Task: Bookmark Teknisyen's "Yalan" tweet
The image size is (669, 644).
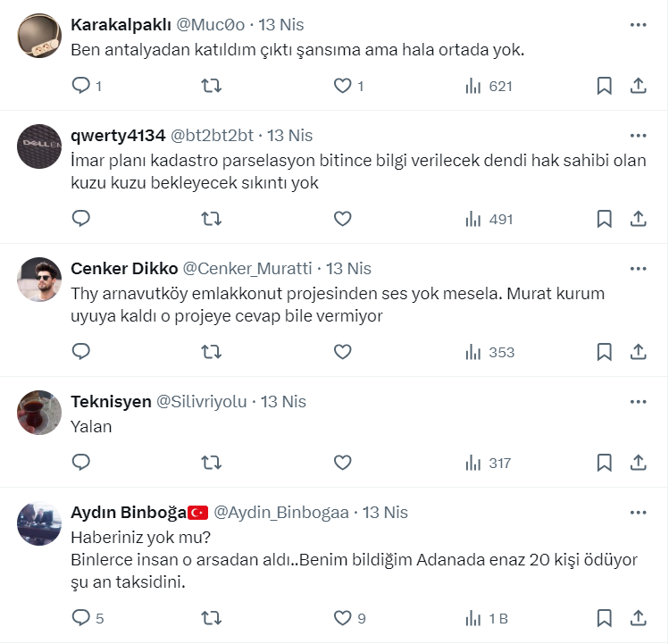Action: [x=604, y=463]
